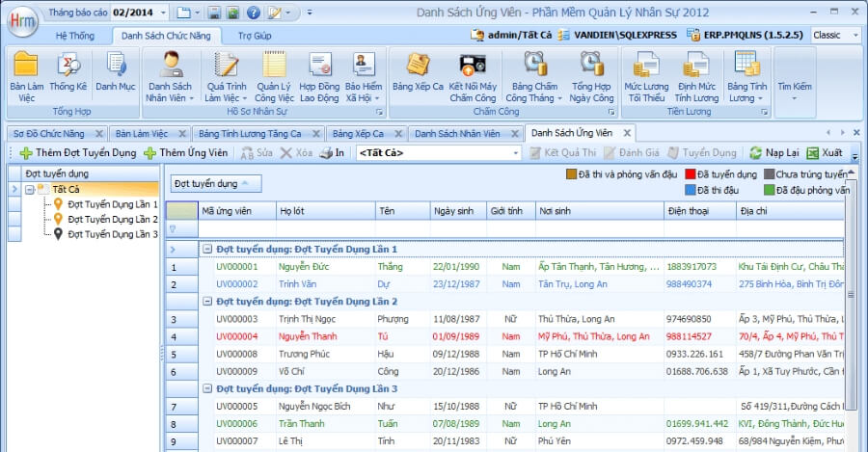Open the Tháng báo cáo month dropdown
The image size is (868, 452).
tap(161, 13)
